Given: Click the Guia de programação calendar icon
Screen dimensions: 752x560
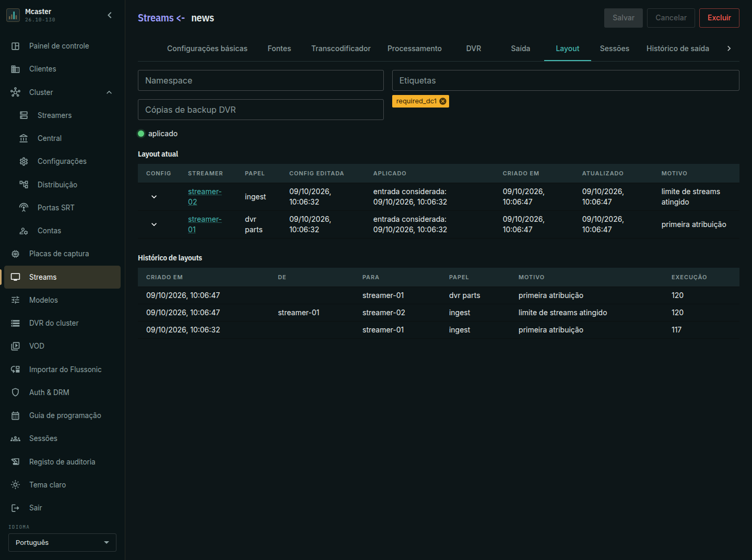Looking at the screenshot, I should tap(16, 415).
